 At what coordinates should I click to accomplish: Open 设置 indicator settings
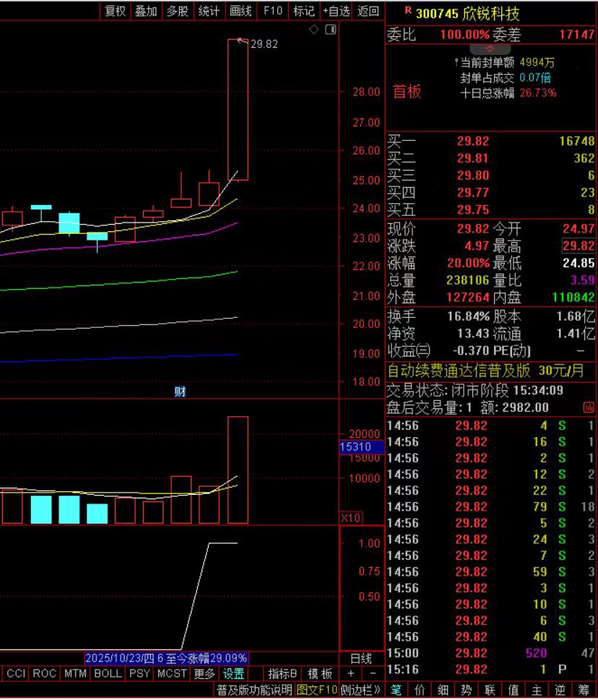pyautogui.click(x=233, y=673)
